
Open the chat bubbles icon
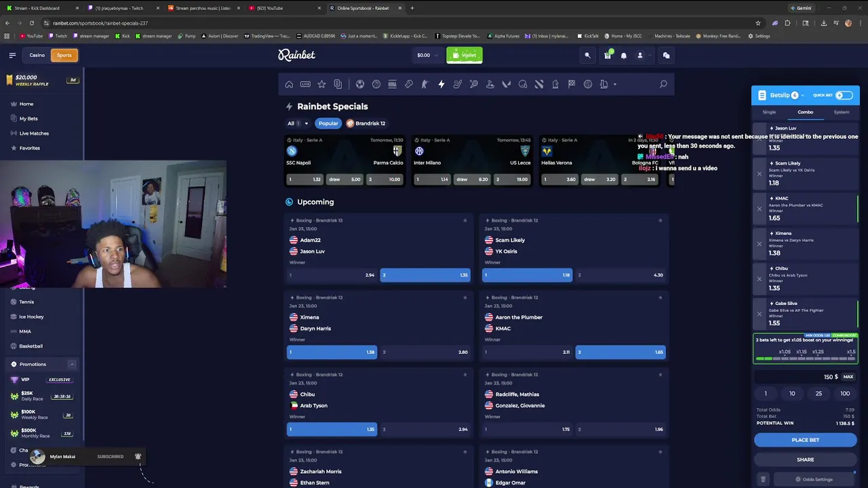coord(666,56)
